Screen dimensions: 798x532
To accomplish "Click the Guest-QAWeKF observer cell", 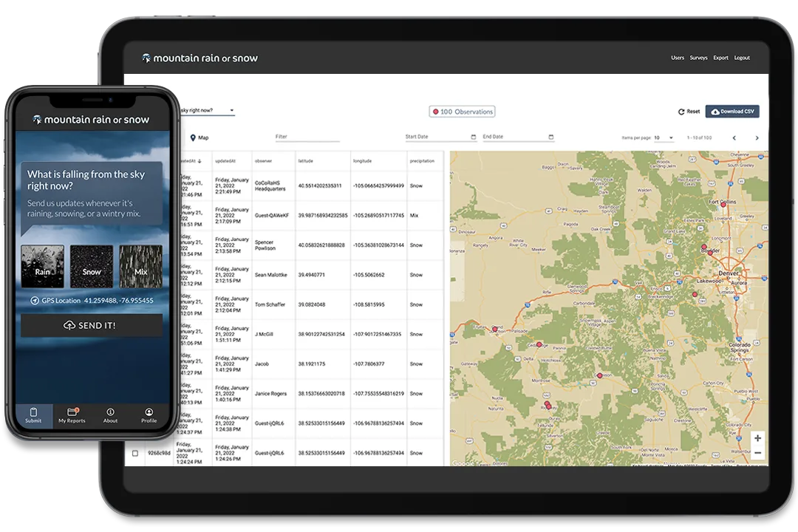I will pos(272,215).
